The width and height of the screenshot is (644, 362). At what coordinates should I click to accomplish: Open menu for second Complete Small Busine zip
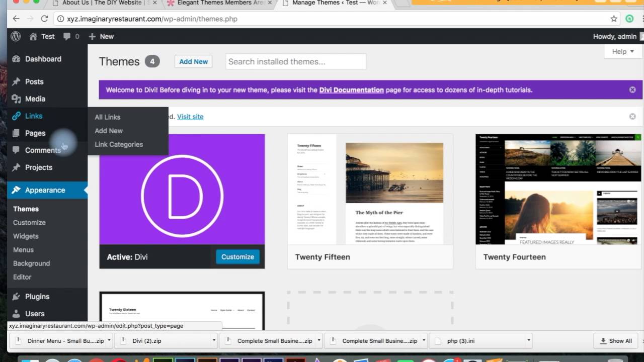[x=424, y=340]
